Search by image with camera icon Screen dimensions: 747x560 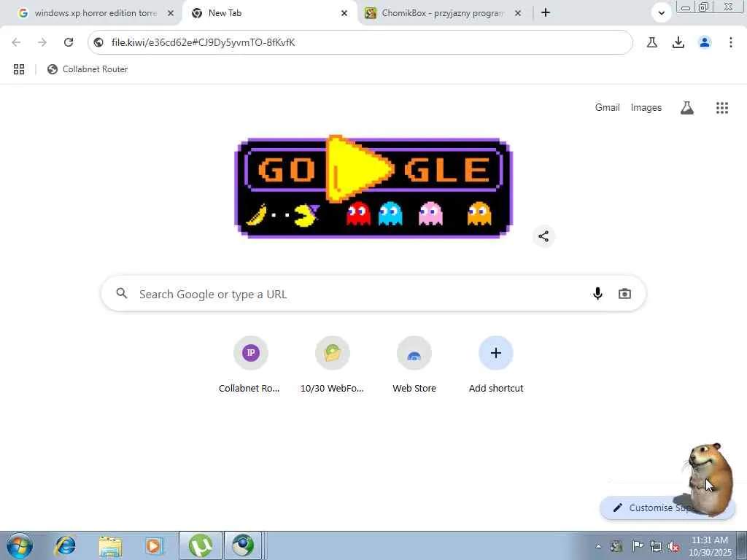624,294
